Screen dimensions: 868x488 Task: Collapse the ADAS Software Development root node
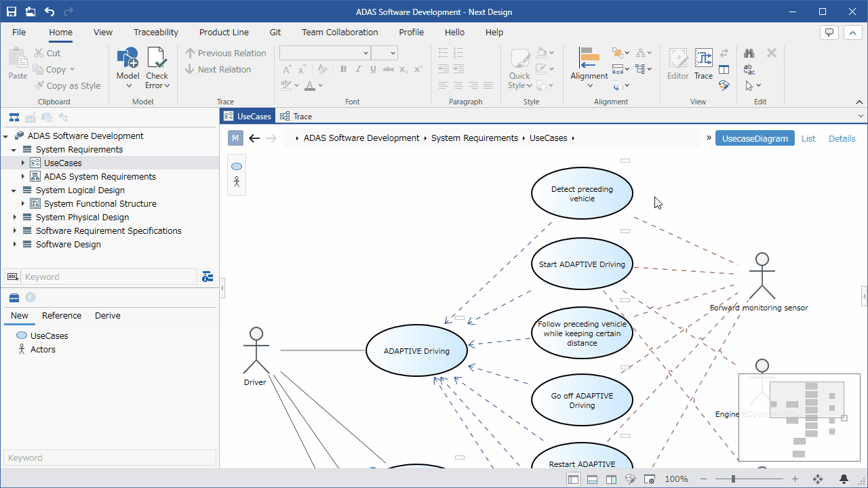6,136
